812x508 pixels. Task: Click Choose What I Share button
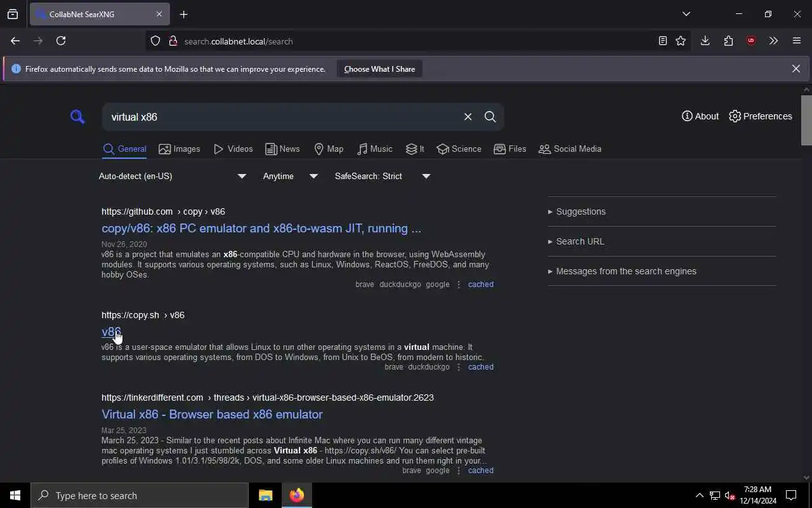(x=379, y=69)
